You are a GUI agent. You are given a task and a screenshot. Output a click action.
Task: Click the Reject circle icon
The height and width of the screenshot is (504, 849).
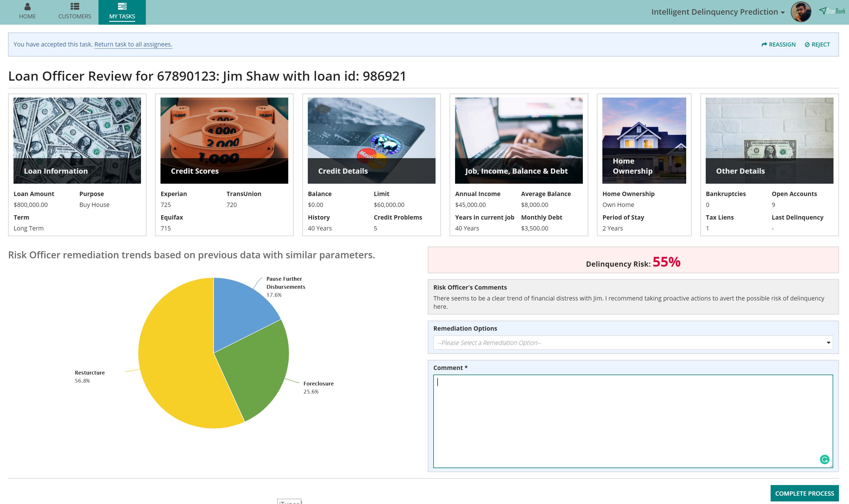coord(807,44)
